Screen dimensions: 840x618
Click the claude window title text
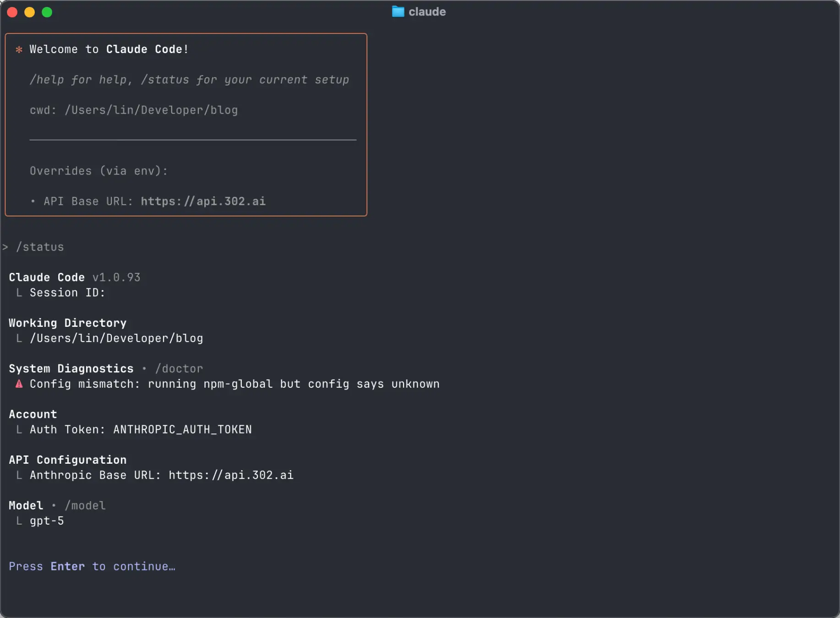[427, 12]
